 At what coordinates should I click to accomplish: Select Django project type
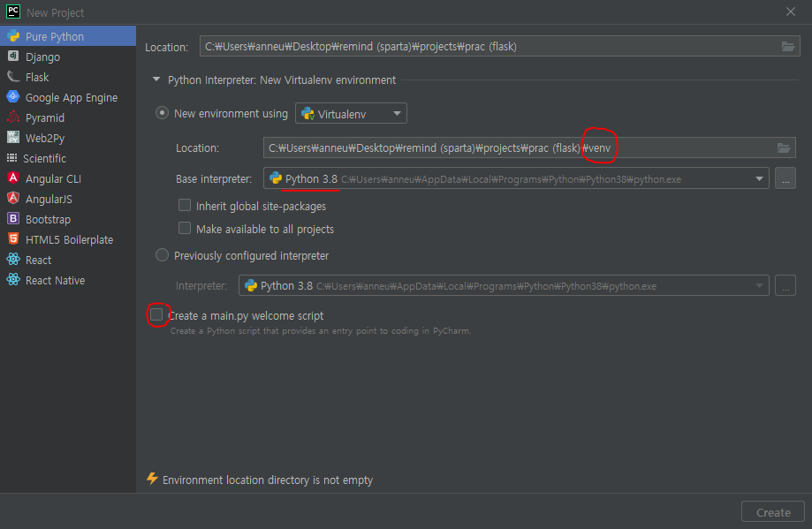click(x=68, y=57)
